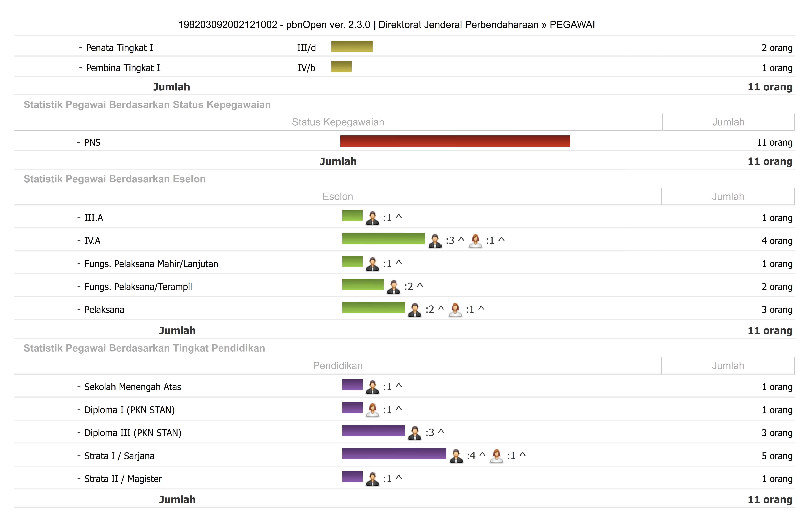Click male icon in Fungs. Pelaksana/Terampil row

(394, 287)
